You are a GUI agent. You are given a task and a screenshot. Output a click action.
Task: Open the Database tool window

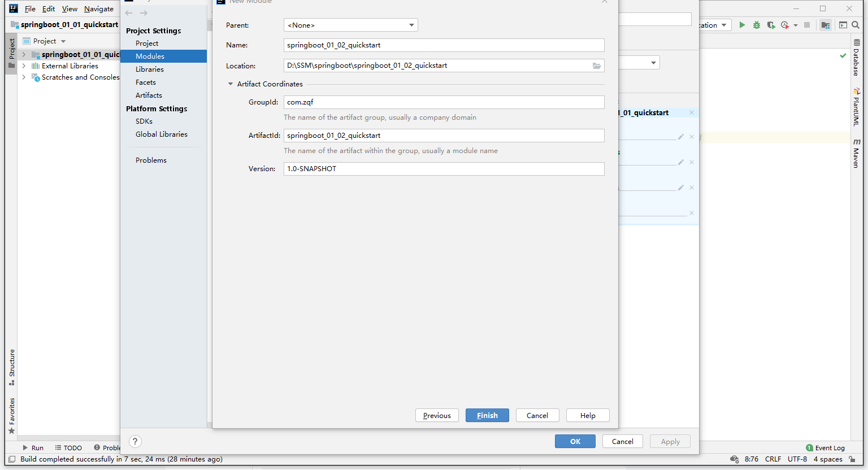tap(857, 58)
